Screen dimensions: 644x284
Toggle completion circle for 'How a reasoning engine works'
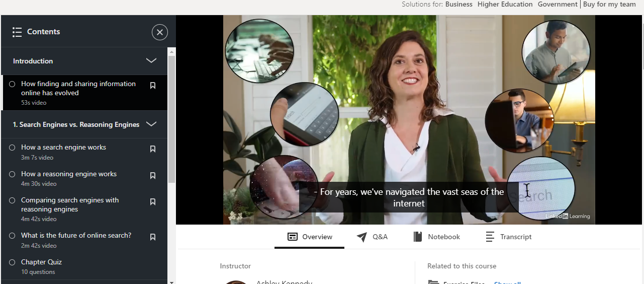[x=12, y=174]
